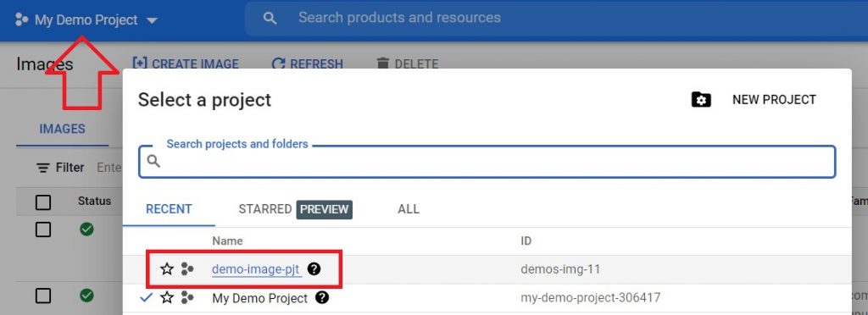Image resolution: width=868 pixels, height=315 pixels.
Task: Click the create image plus icon
Action: pos(140,64)
